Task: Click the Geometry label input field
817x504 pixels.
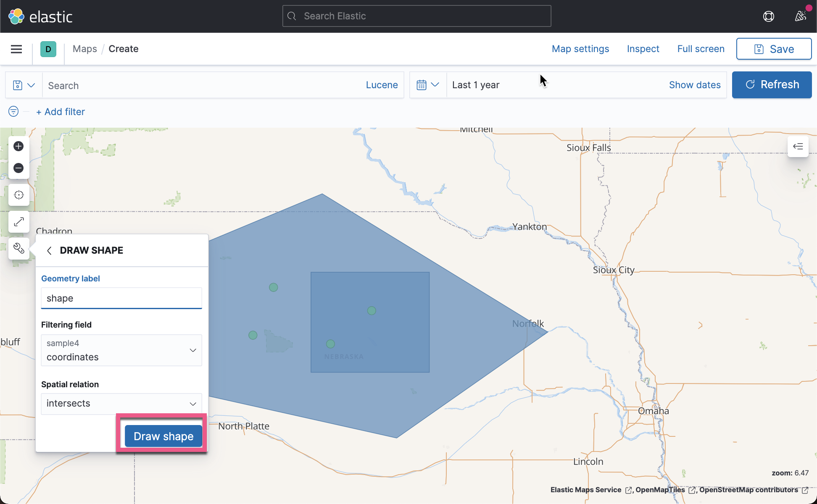Action: tap(121, 298)
